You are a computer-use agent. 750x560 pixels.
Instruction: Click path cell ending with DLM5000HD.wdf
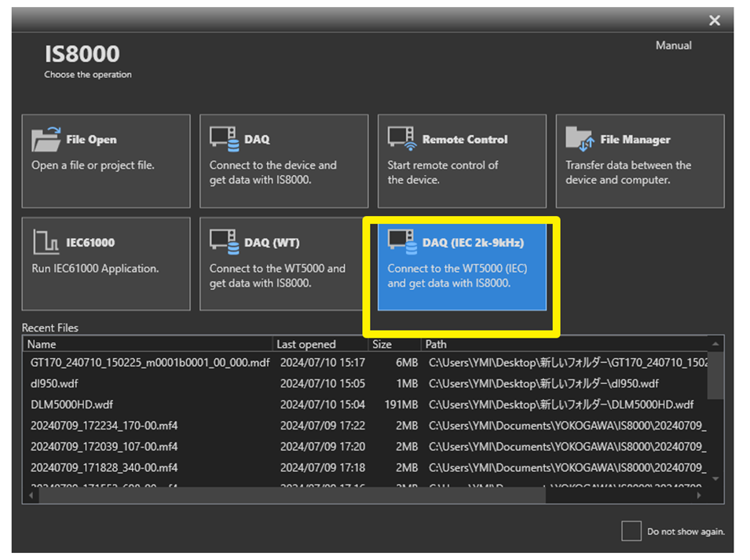pyautogui.click(x=561, y=404)
